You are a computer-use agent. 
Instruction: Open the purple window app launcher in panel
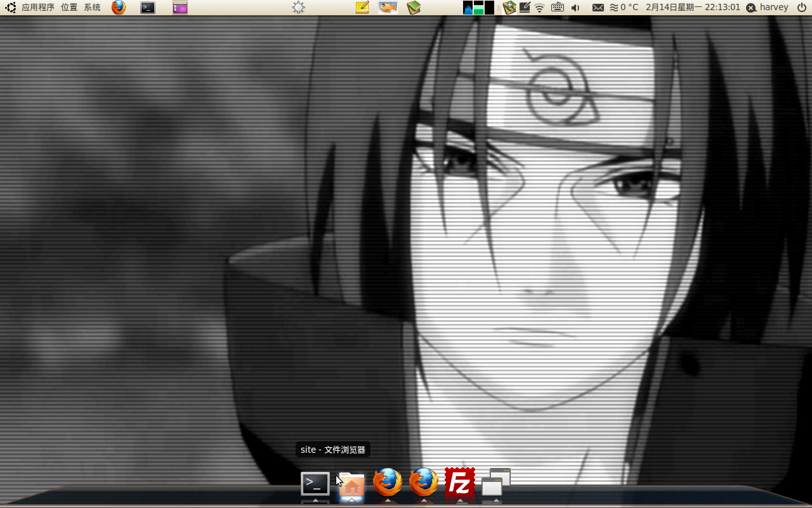click(180, 8)
